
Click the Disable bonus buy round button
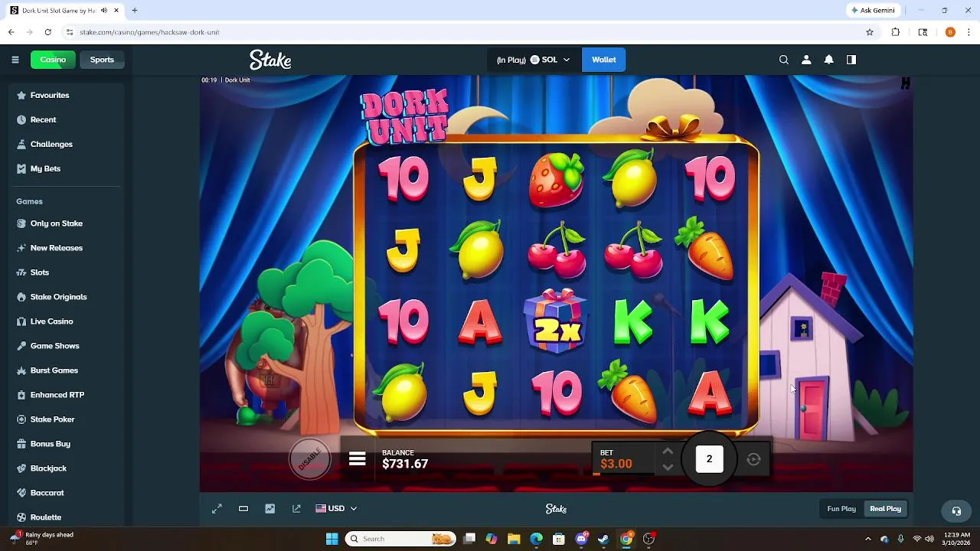pos(309,459)
